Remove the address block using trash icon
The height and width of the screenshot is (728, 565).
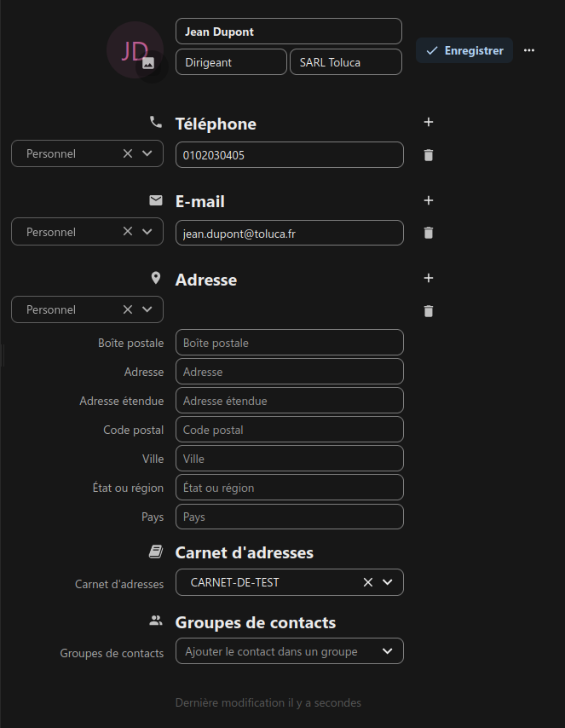click(x=429, y=311)
